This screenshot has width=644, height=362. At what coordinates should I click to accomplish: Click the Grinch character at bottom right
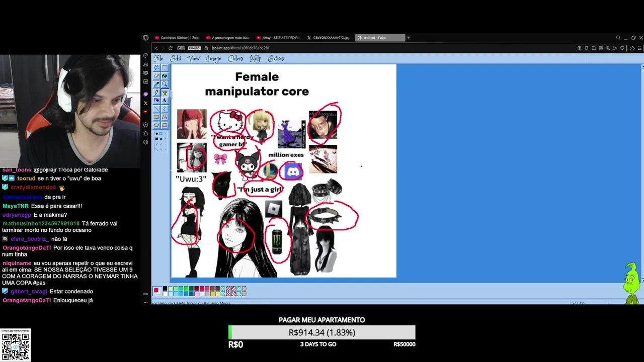pos(631,283)
